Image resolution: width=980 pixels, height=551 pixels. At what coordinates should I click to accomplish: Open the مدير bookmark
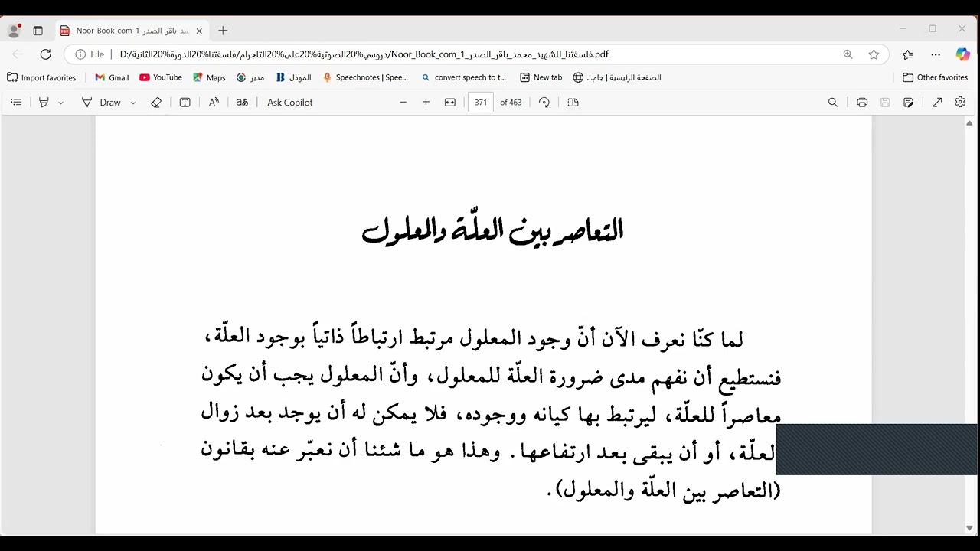[x=250, y=77]
